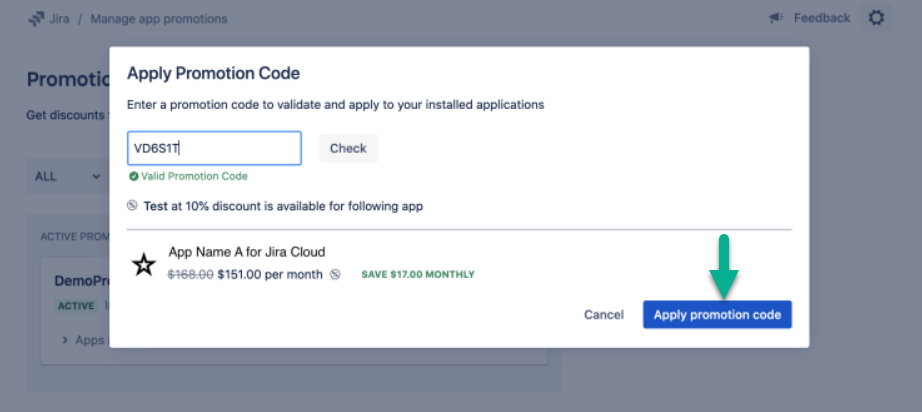Click the discount icon after per month
The width and height of the screenshot is (922, 412).
click(x=335, y=274)
